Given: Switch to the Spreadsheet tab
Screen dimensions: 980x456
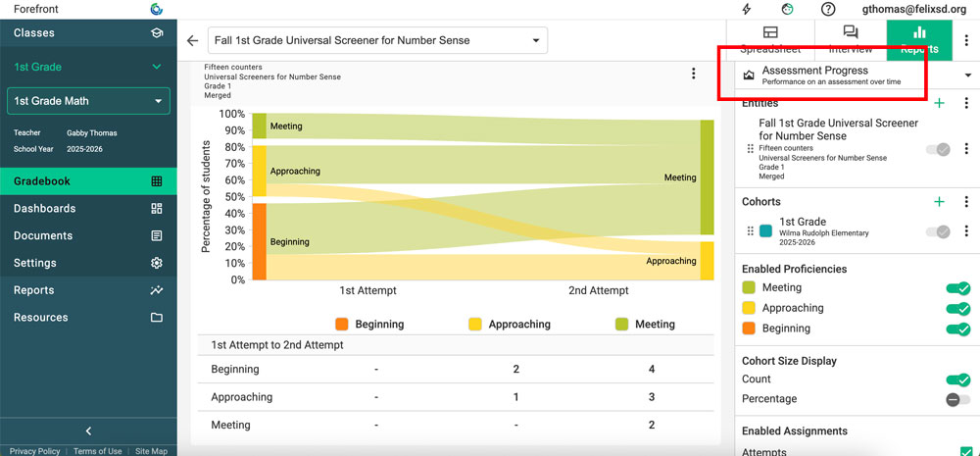Looking at the screenshot, I should 770,39.
